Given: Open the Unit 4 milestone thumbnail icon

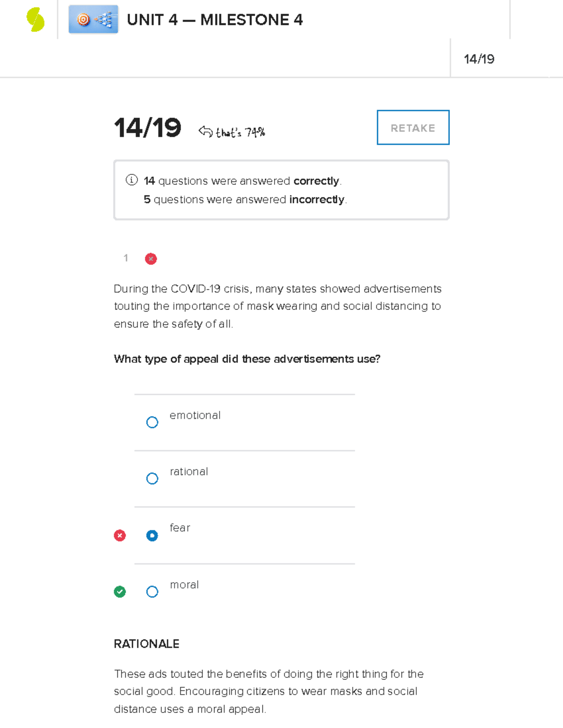Looking at the screenshot, I should click(x=93, y=19).
